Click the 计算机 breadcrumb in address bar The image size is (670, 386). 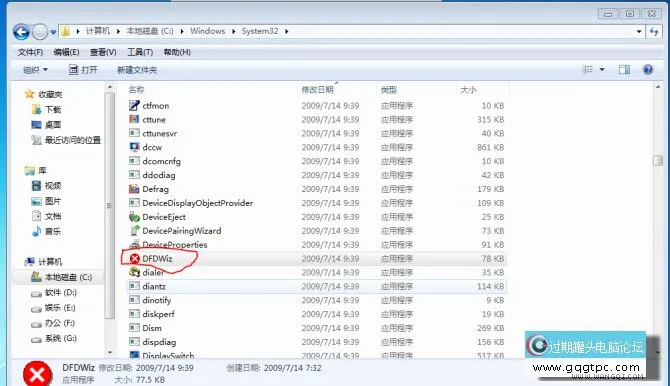point(98,31)
